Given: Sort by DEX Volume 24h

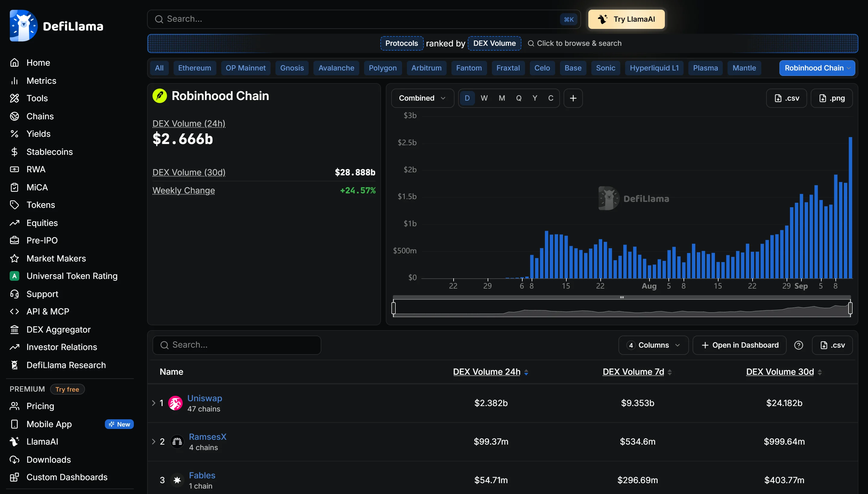Looking at the screenshot, I should click(491, 372).
